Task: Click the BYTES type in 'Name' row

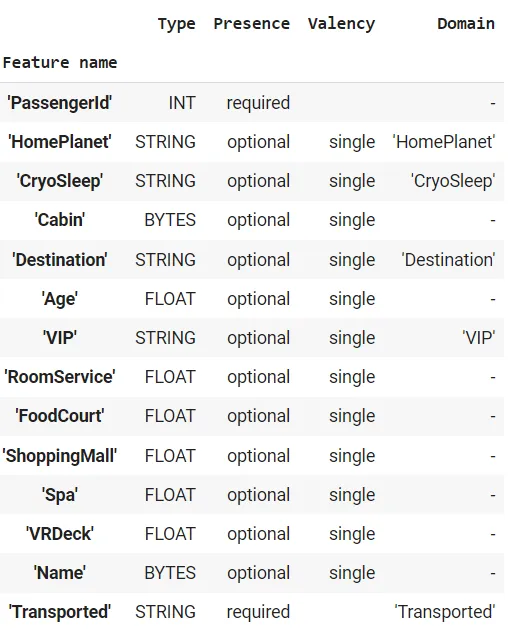Action: point(170,573)
